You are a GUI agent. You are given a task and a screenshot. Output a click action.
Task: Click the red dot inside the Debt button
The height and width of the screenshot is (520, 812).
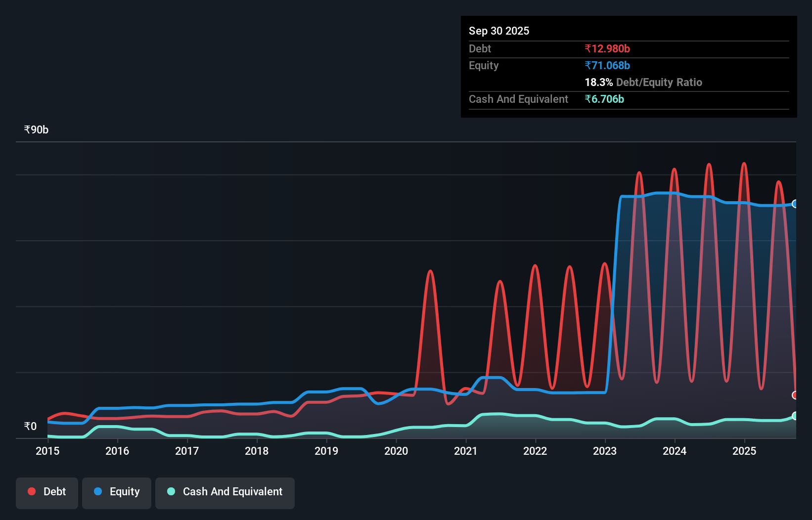31,491
